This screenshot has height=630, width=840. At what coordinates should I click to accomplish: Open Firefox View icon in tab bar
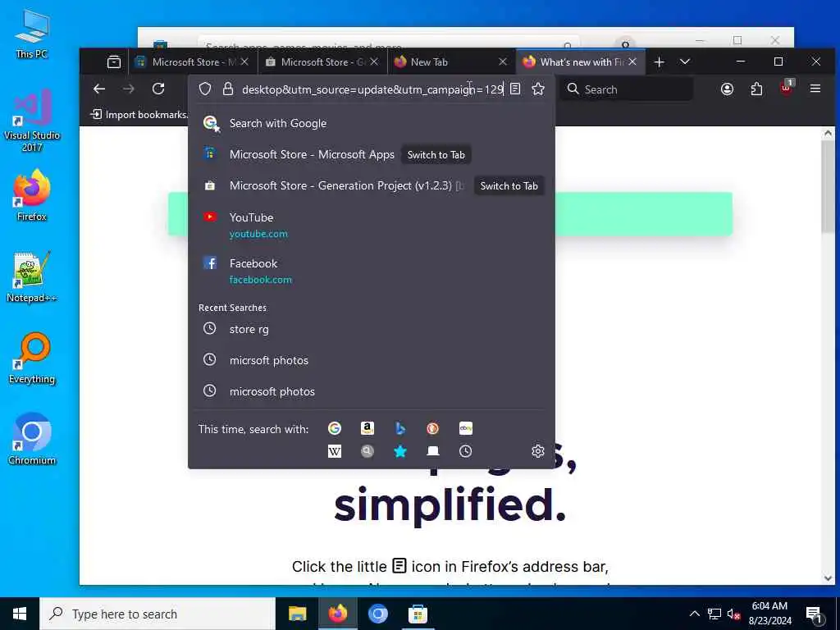point(113,62)
